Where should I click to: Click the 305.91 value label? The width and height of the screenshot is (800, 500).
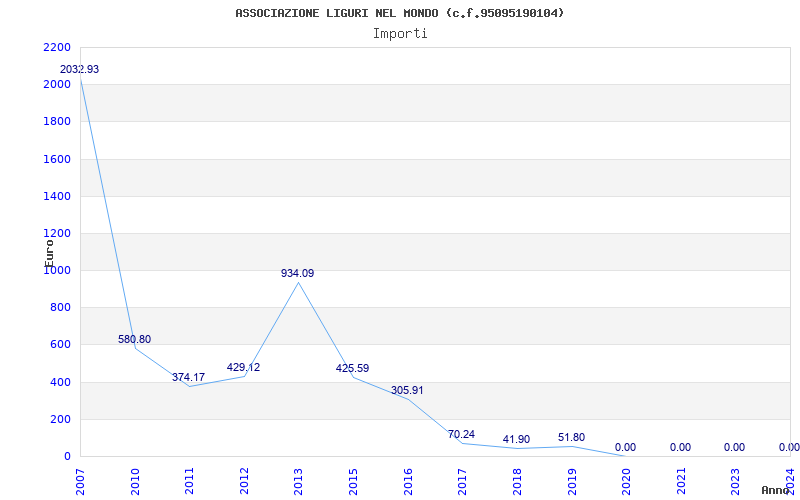coord(407,391)
